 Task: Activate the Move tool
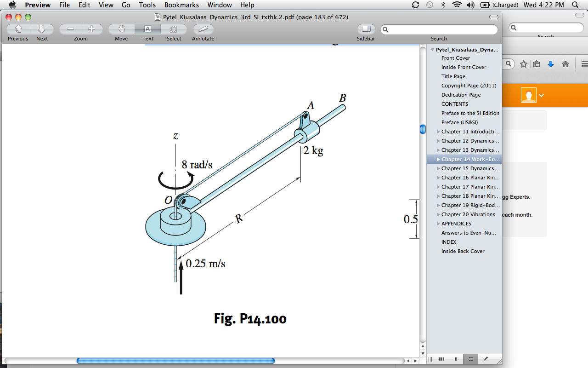tap(121, 29)
